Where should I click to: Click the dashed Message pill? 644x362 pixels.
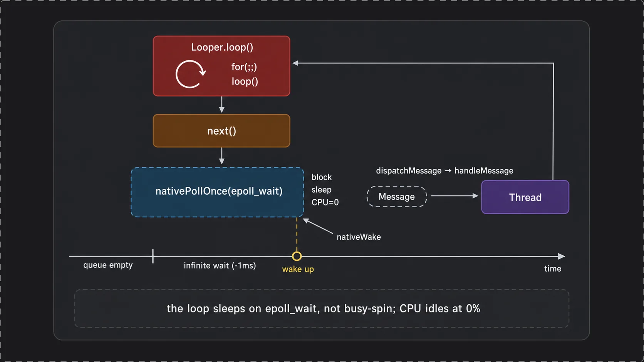397,197
